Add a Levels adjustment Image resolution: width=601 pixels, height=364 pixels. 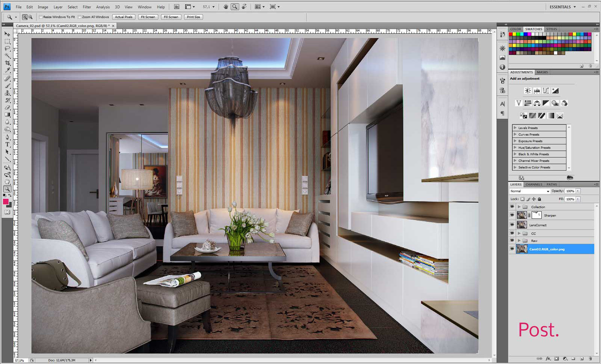[537, 90]
